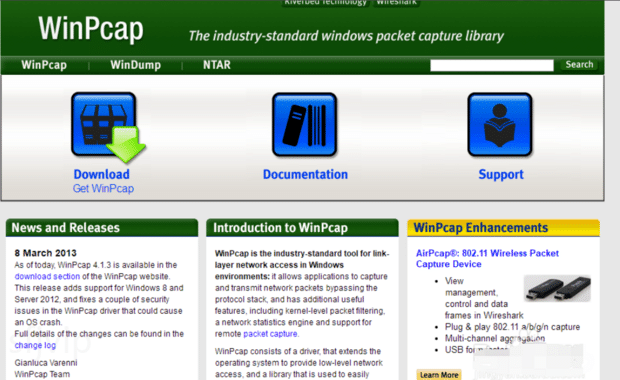Follow the download section link
The width and height of the screenshot is (620, 380).
[47, 276]
